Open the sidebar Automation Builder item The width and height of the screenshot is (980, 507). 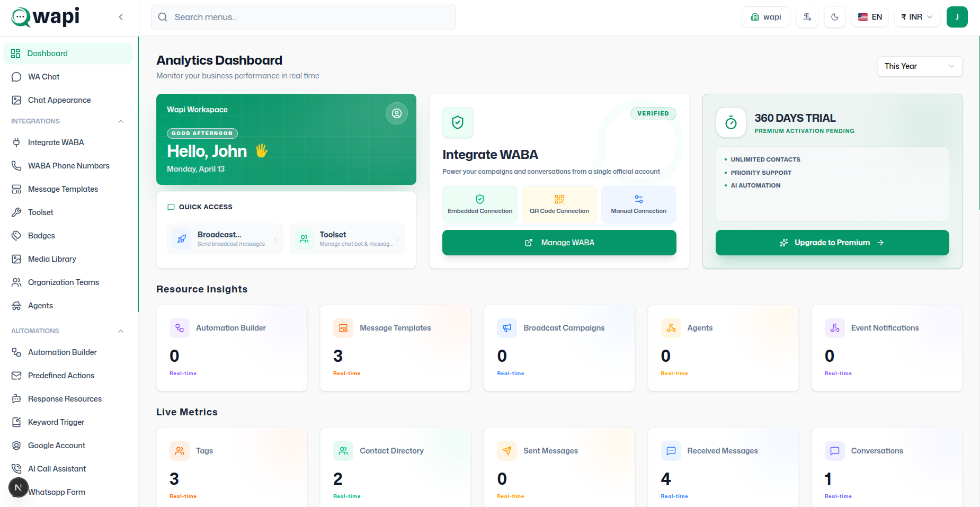pyautogui.click(x=68, y=352)
